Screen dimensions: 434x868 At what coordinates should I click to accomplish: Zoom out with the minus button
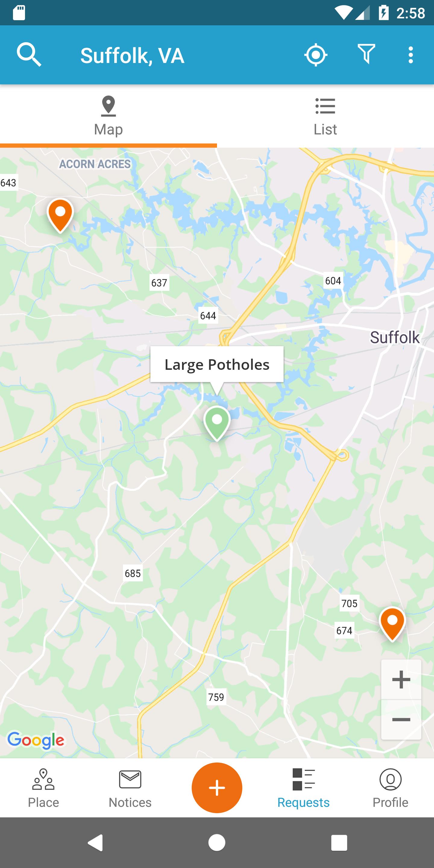click(401, 720)
